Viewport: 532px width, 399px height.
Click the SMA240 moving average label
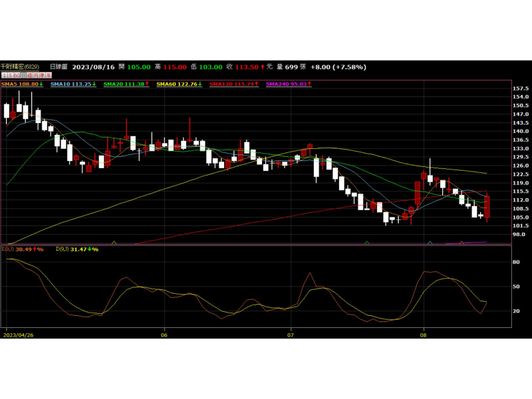coord(289,84)
